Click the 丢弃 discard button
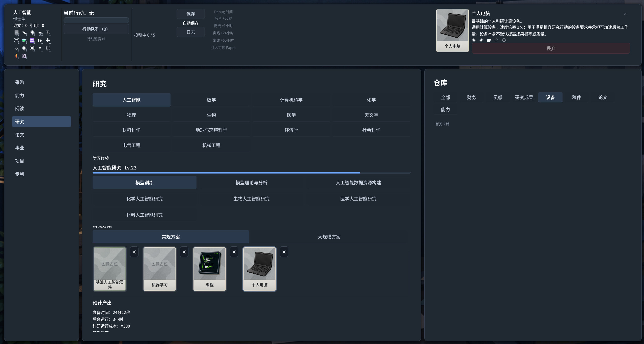The height and width of the screenshot is (344, 644). 551,48
